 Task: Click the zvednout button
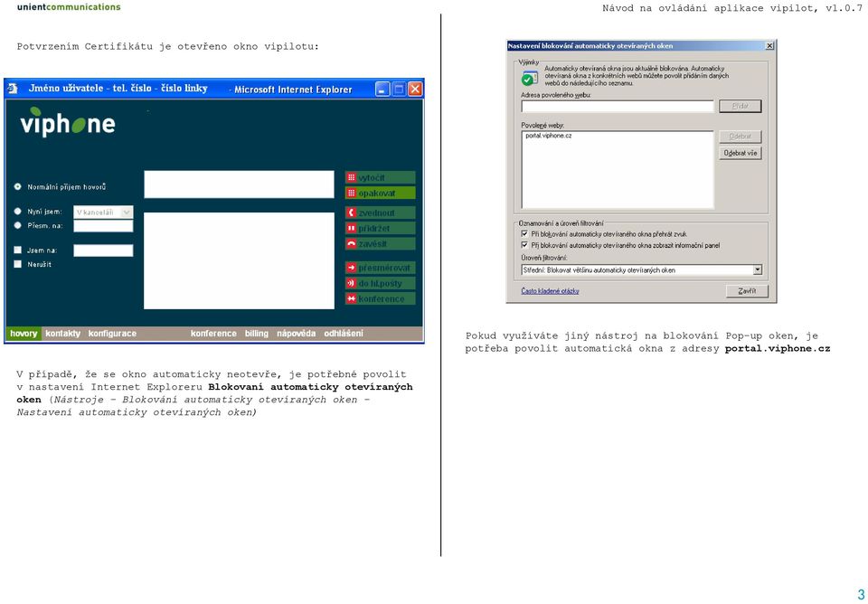tap(381, 212)
